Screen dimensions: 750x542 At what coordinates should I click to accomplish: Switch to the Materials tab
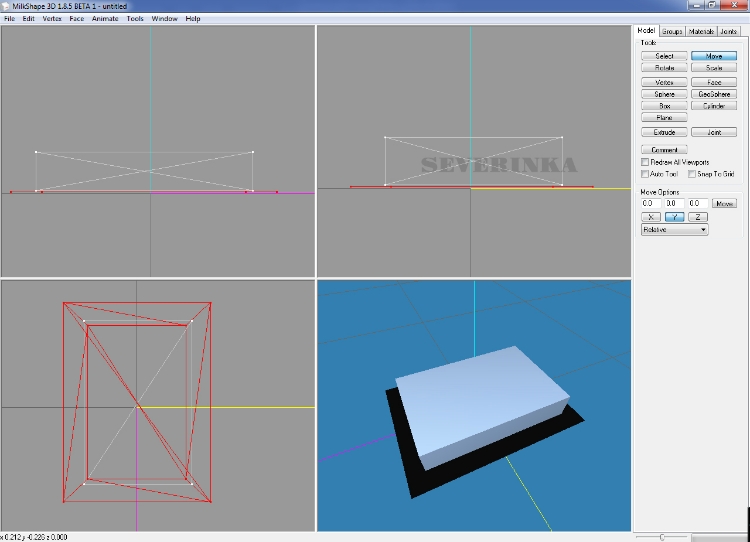[x=701, y=32]
